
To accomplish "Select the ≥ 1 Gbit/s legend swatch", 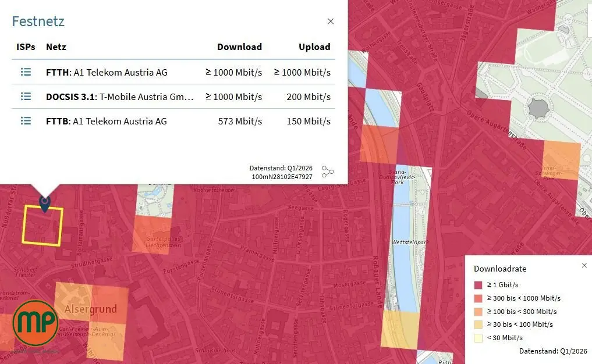I will tap(478, 285).
